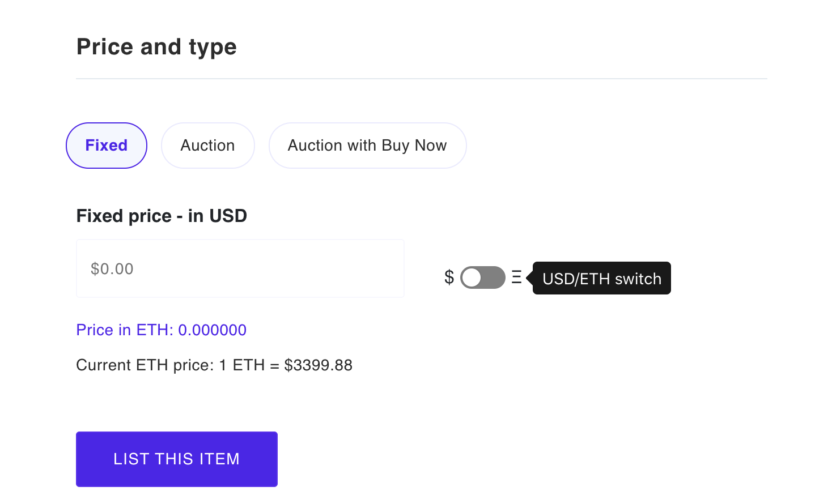Click the dollar sign beside the switch
832x504 pixels.
click(449, 277)
